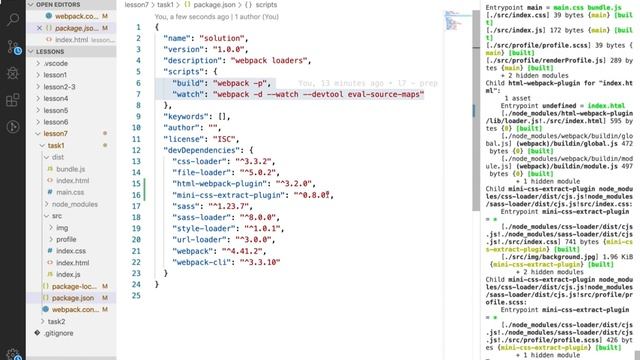This screenshot has width=640, height=360.
Task: Expand the lesson1 folder
Action: (38, 75)
